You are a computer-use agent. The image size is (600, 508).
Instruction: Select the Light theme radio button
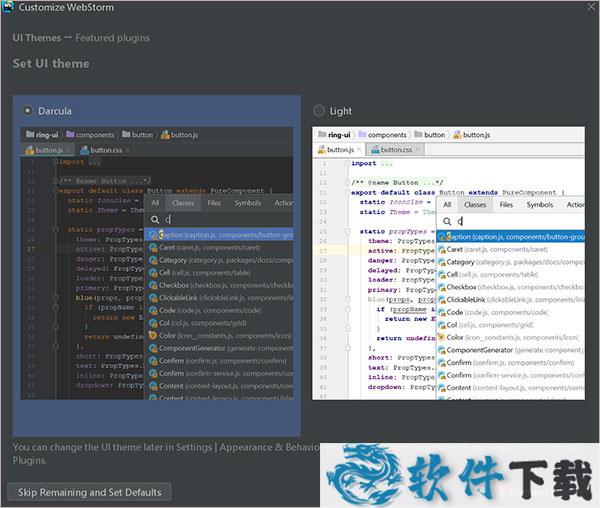(x=320, y=111)
